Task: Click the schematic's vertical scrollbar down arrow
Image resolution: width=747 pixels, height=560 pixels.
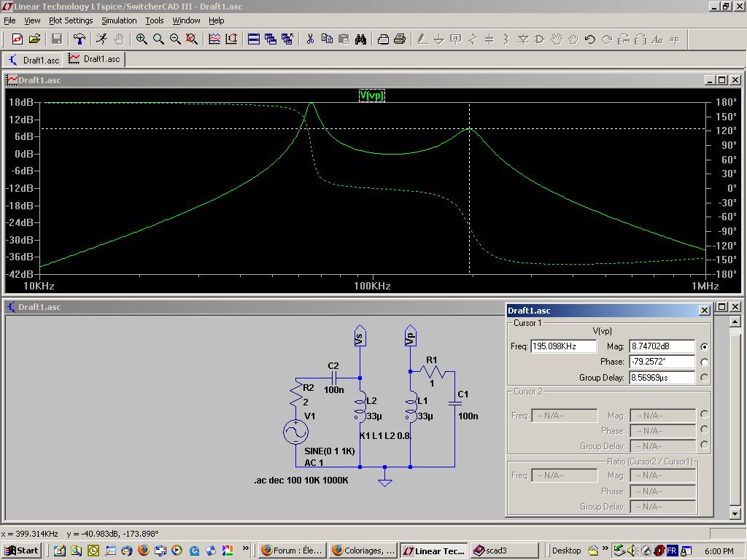Action: (735, 516)
